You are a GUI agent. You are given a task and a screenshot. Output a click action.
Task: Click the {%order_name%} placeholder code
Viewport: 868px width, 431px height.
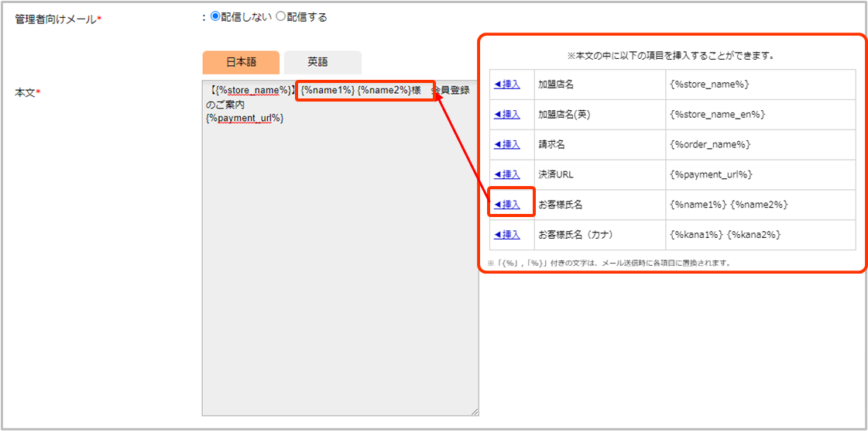click(x=710, y=144)
